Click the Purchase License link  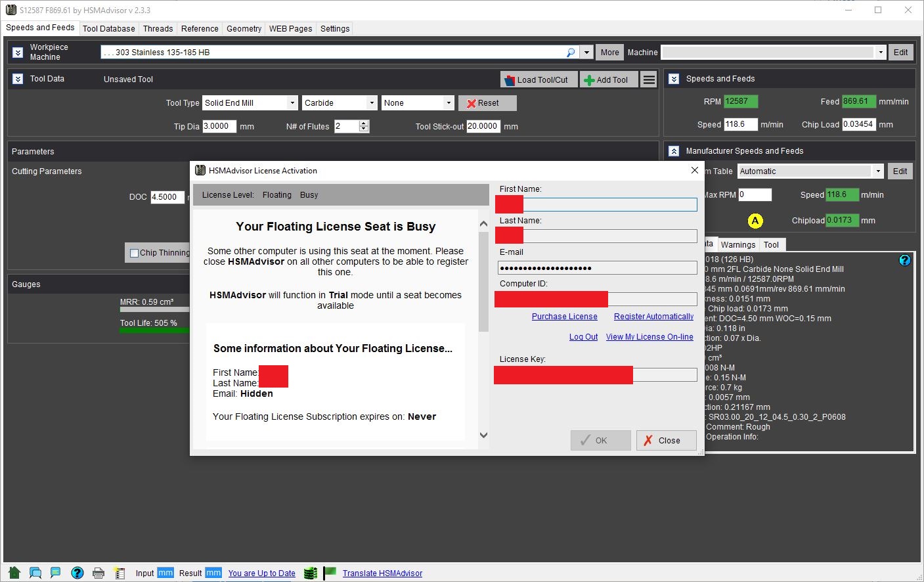564,317
